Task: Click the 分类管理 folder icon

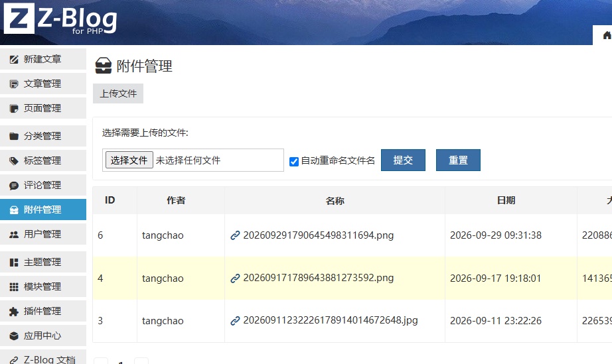Action: coord(14,136)
